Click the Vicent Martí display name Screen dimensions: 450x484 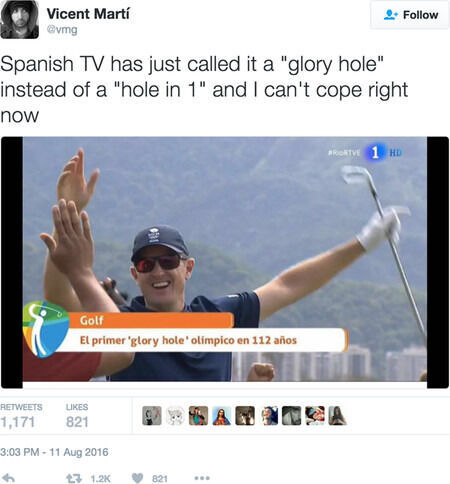88,14
